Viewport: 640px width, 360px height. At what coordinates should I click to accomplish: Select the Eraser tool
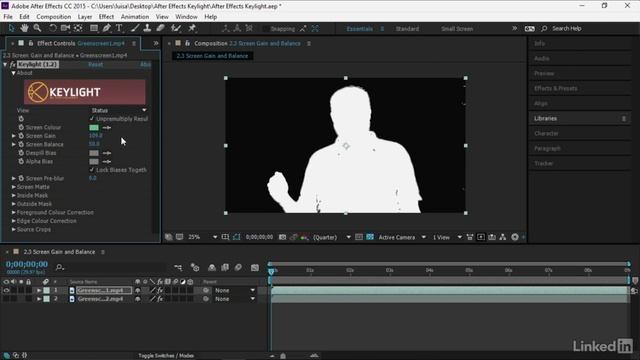(x=160, y=28)
